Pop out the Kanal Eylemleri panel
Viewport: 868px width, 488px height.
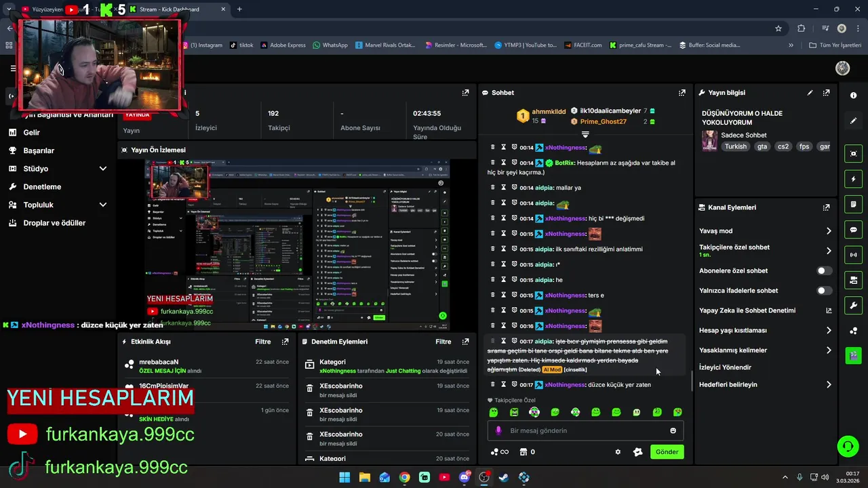[826, 207]
